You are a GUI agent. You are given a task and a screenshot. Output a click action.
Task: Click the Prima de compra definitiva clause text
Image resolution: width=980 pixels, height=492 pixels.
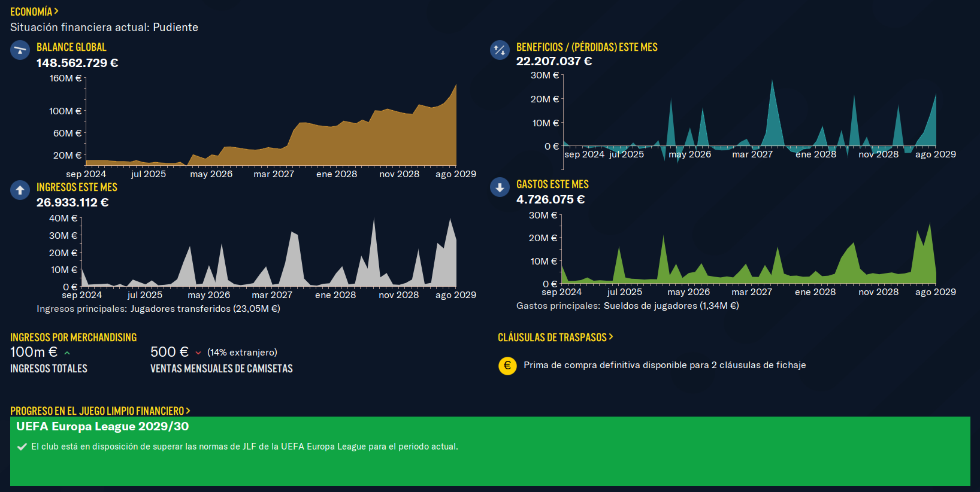tap(665, 365)
